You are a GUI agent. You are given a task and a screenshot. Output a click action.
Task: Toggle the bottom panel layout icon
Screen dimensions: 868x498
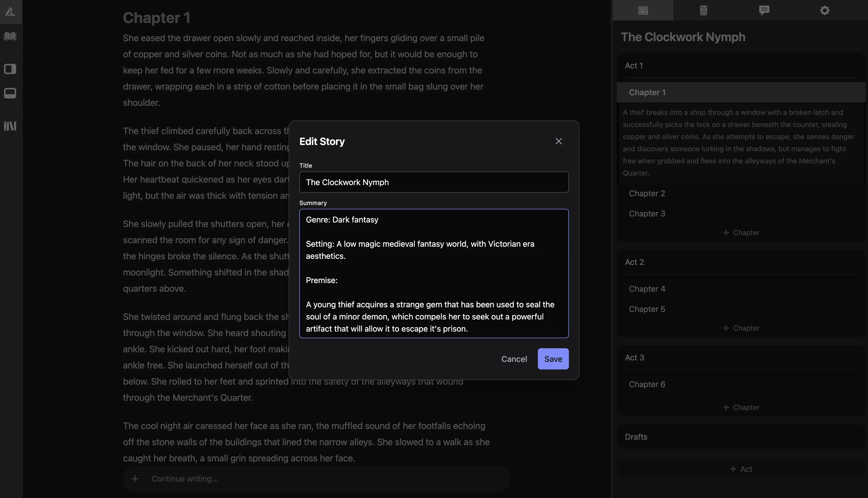(x=10, y=93)
